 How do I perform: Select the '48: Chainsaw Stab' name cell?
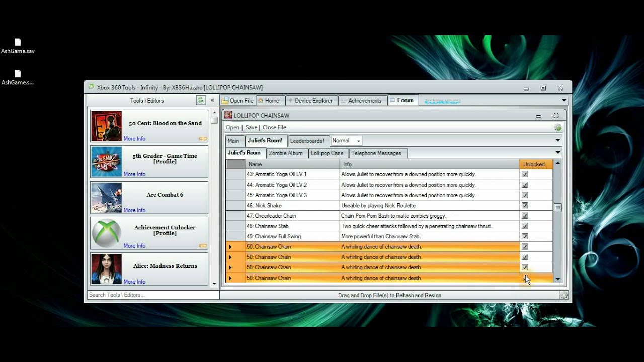point(292,226)
